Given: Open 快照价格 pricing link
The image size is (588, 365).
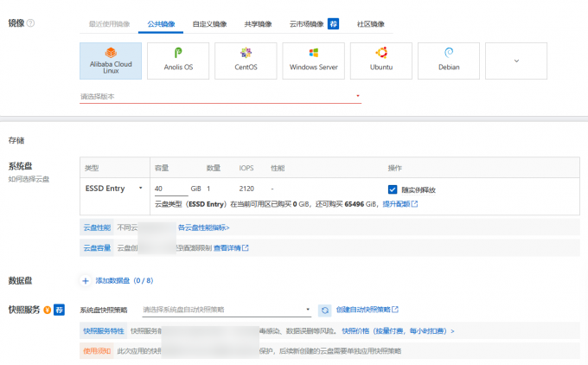Looking at the screenshot, I should (x=398, y=331).
